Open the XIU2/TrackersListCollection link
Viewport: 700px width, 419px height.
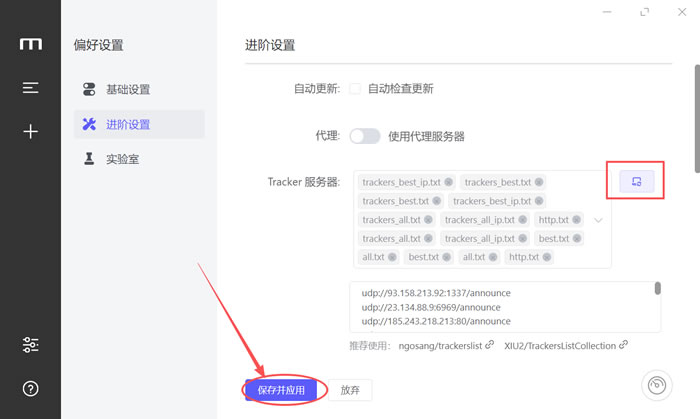click(x=565, y=345)
